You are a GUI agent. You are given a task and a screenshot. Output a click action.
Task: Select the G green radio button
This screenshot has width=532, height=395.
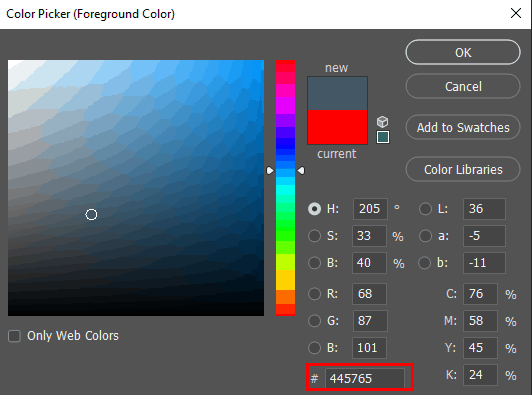315,321
